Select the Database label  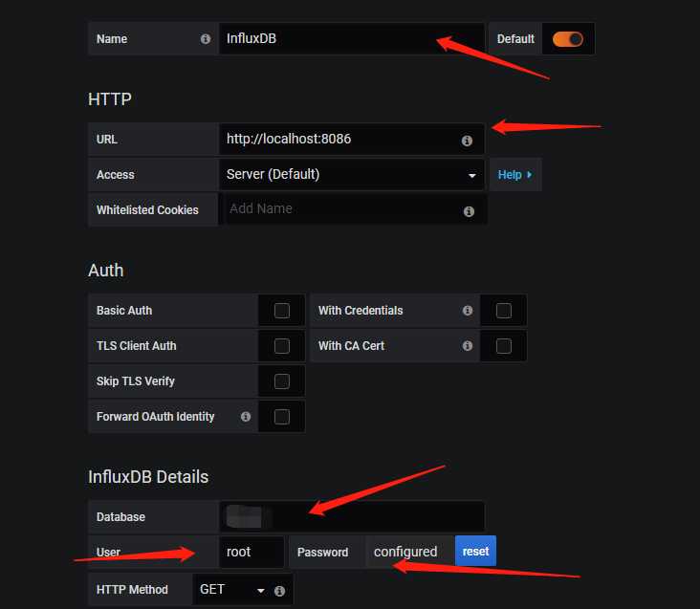[120, 516]
